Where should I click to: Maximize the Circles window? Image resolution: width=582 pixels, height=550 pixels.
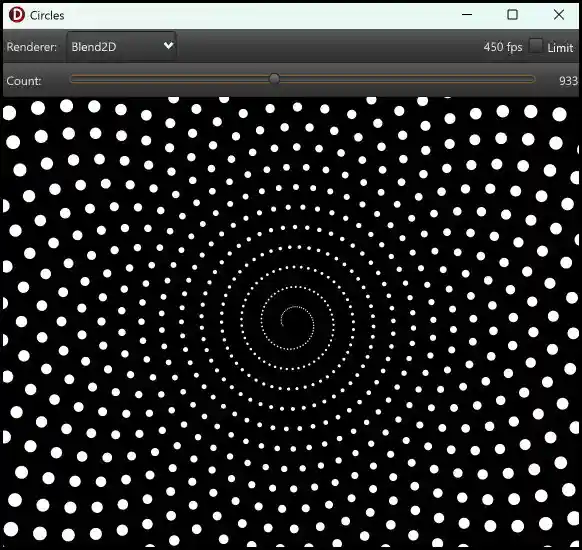point(513,15)
